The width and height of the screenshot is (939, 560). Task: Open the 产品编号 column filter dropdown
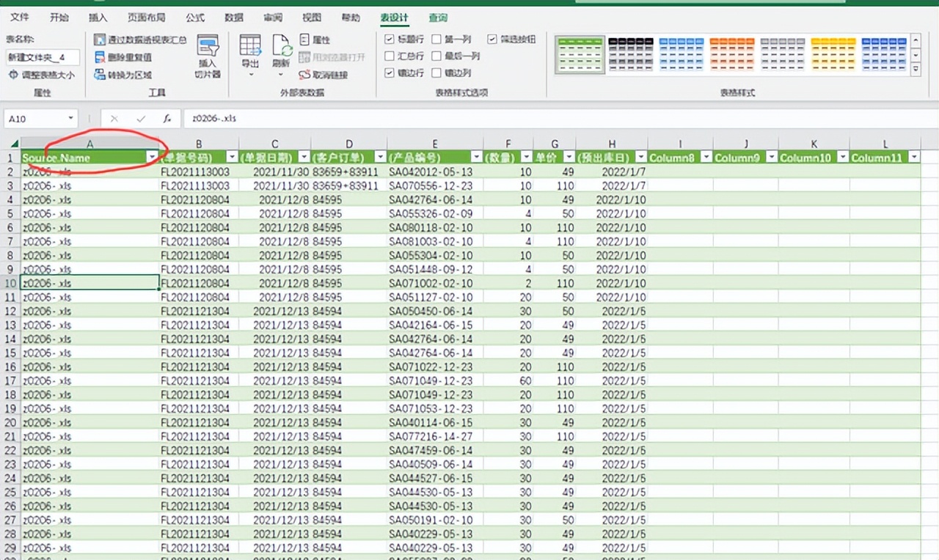click(477, 157)
